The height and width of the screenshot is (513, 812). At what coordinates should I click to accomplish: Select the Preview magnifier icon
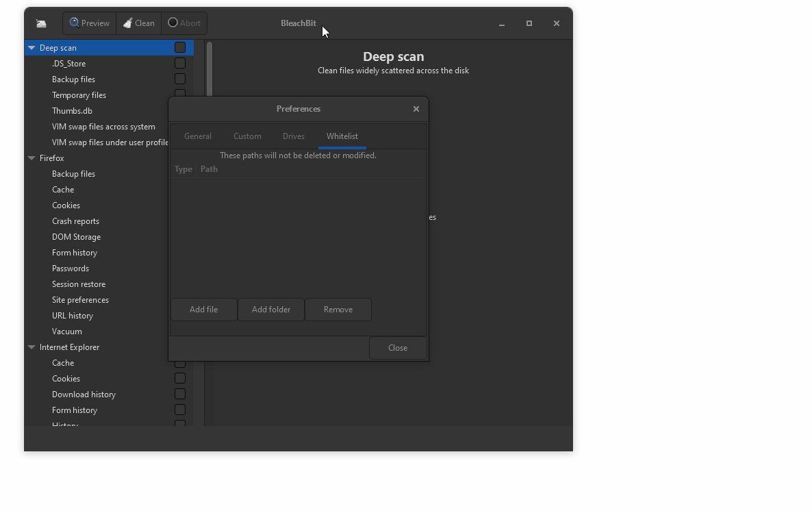pos(75,23)
